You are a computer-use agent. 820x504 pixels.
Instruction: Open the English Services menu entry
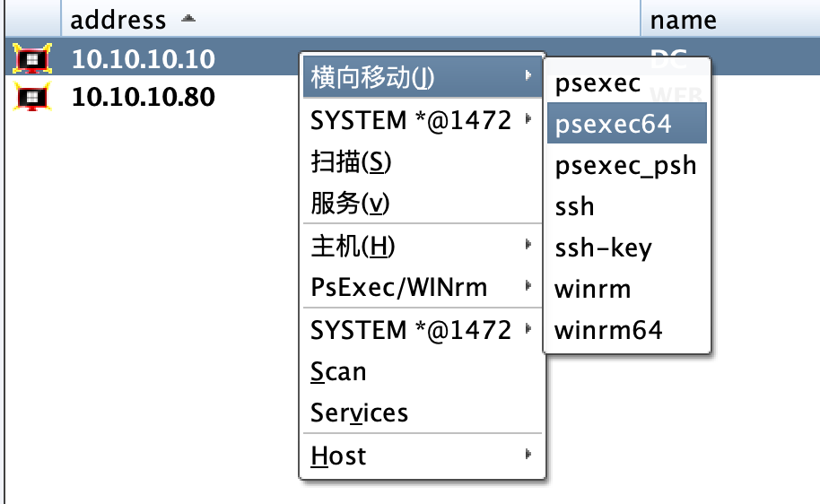(359, 413)
